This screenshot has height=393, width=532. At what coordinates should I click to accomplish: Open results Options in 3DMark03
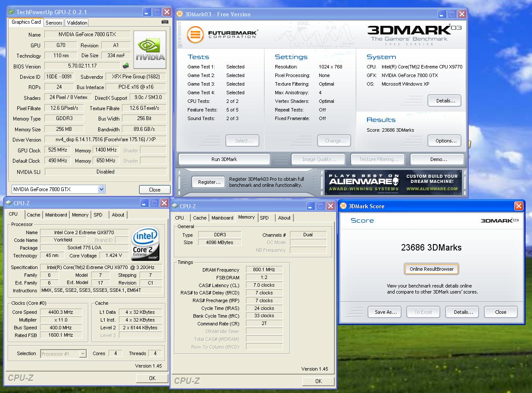pos(445,141)
